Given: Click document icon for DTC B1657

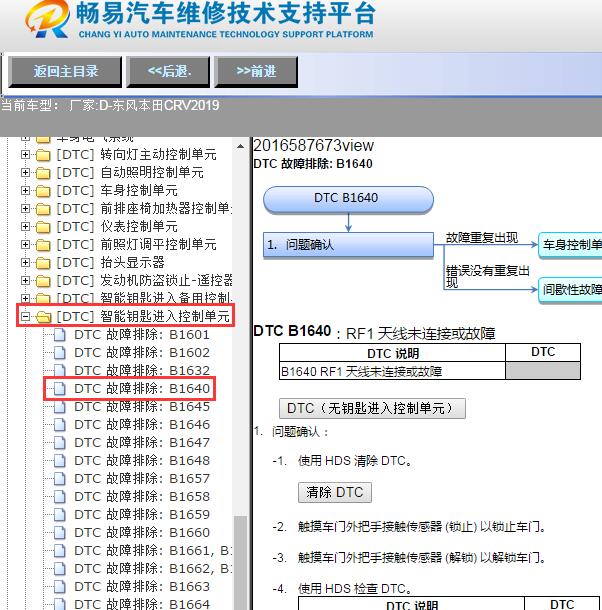Looking at the screenshot, I should tap(60, 479).
